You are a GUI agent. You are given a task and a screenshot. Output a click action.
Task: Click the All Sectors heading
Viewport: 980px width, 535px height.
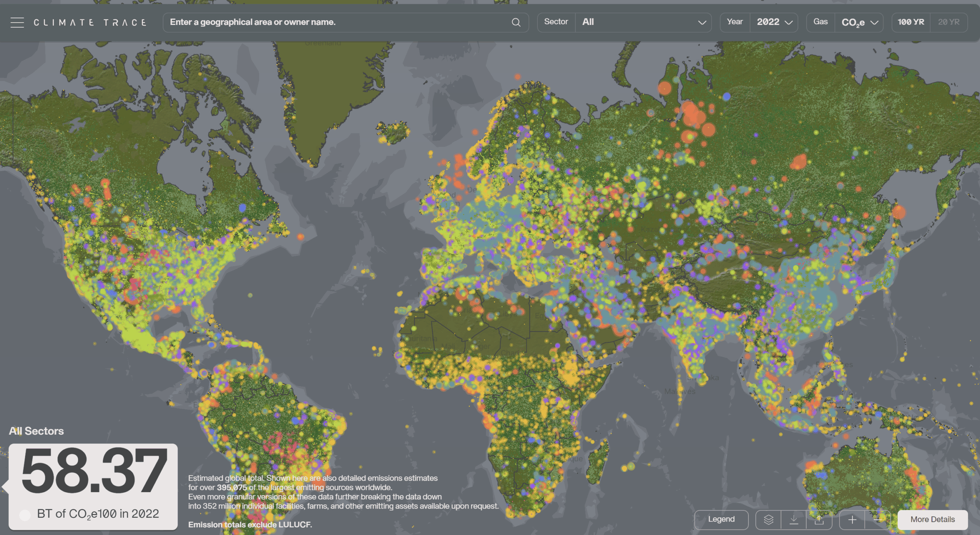(36, 431)
